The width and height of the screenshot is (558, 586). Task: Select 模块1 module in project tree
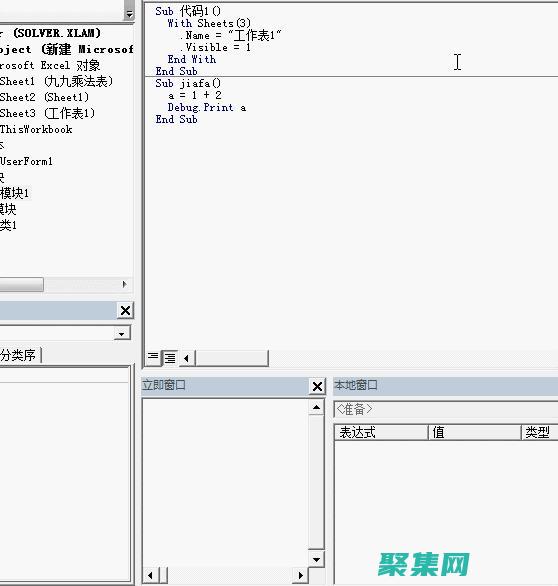pyautogui.click(x=14, y=193)
